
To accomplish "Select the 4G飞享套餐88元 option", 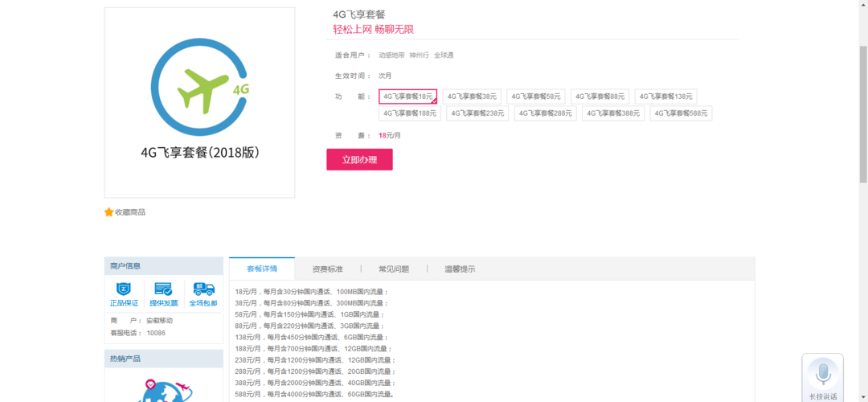I will (x=600, y=96).
